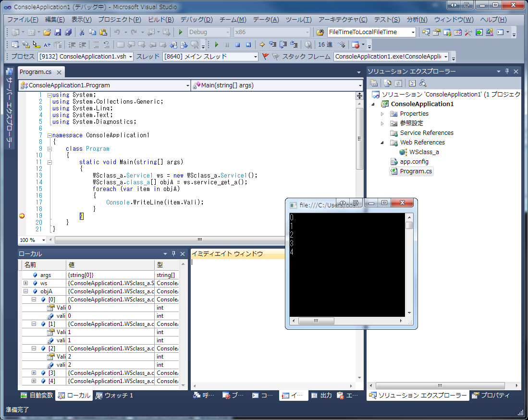The image size is (528, 420).
Task: Click the green Start Debugging icon in the standard toolbar
Action: 181,32
